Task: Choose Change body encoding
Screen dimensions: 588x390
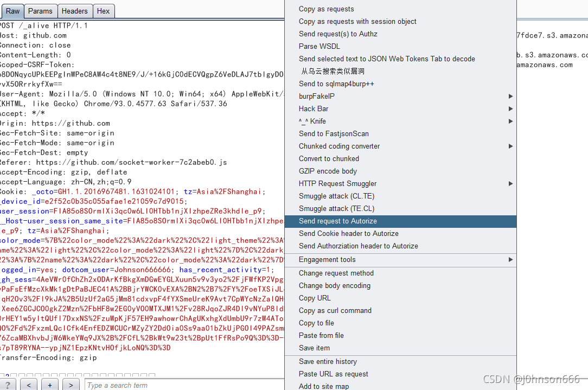Action: (x=400, y=286)
